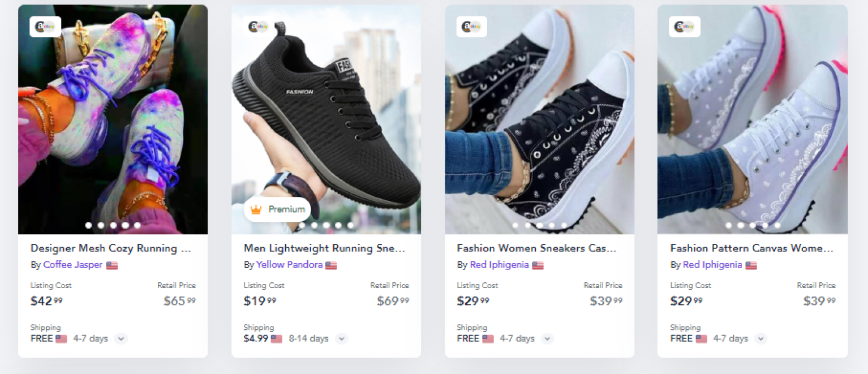Click marketplace badge on black running sneaker card
This screenshot has height=374, width=868.
coord(258,27)
